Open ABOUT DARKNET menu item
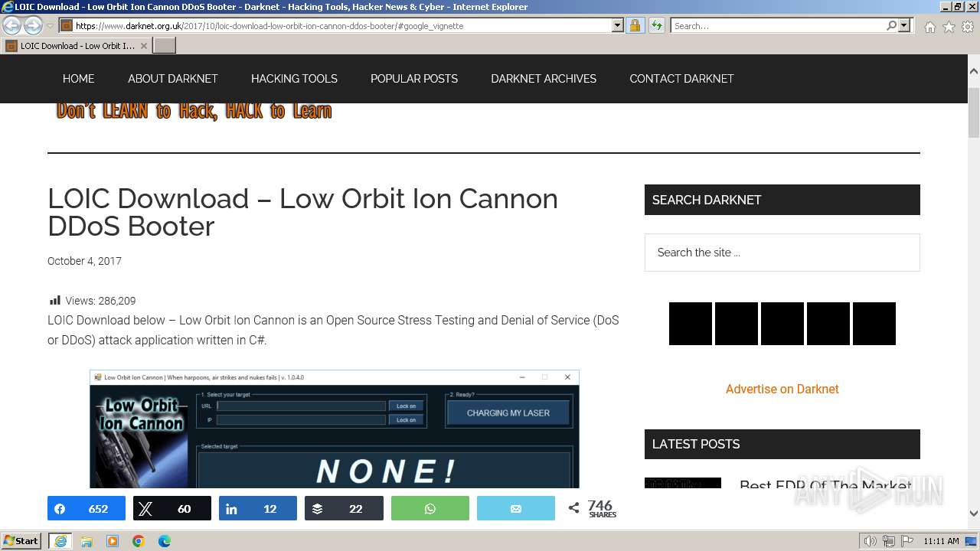The width and height of the screenshot is (980, 551). click(x=173, y=79)
